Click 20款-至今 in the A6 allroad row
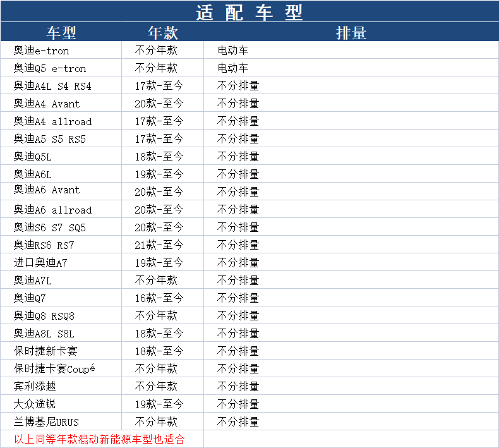 (159, 210)
